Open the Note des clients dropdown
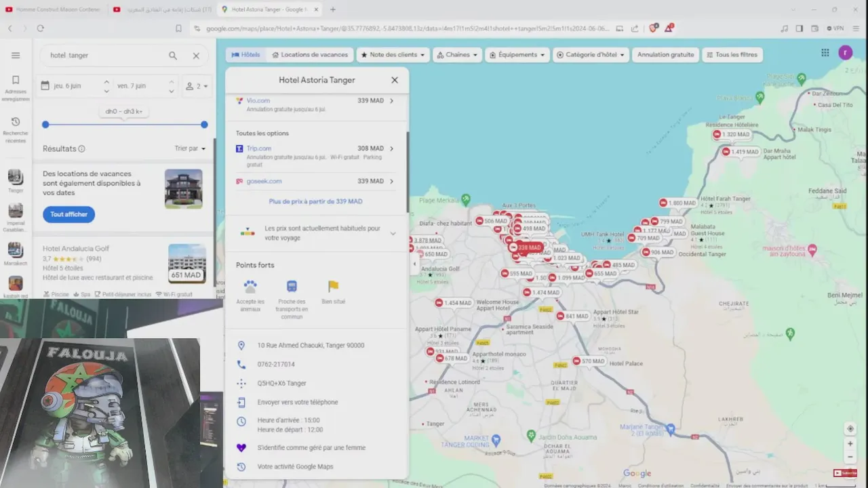 tap(393, 55)
